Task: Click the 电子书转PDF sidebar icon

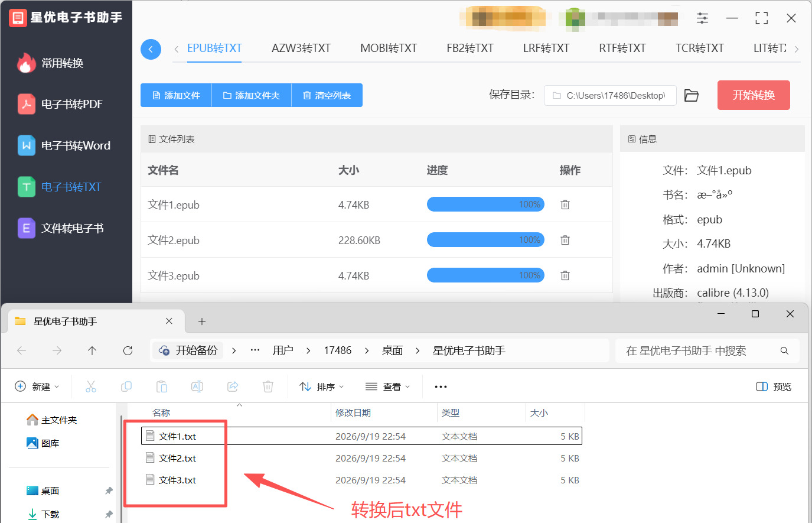Action: click(x=26, y=104)
